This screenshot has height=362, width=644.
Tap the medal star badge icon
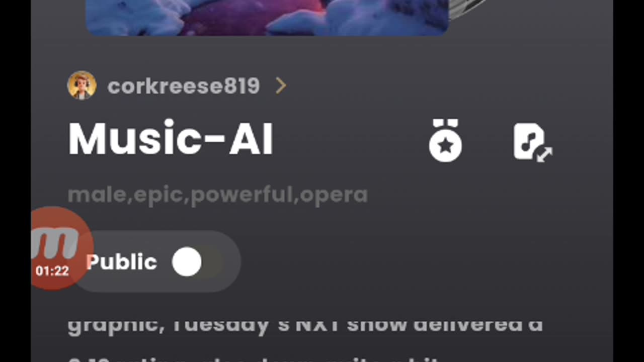pos(445,141)
